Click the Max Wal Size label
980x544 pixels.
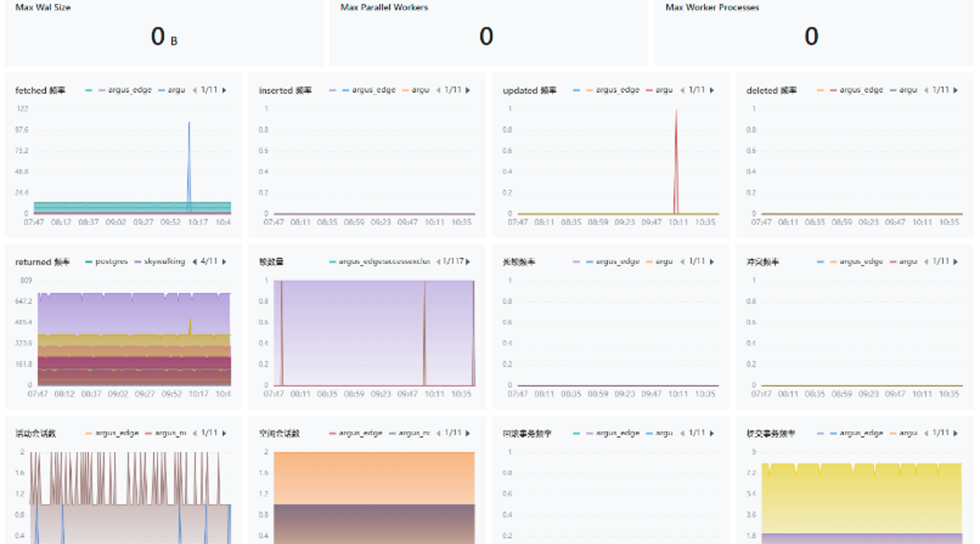pyautogui.click(x=43, y=7)
